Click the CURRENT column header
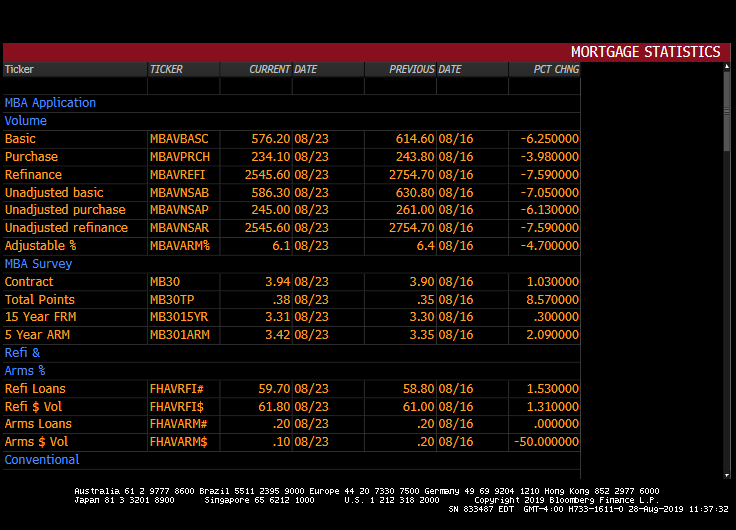736x530 pixels. [x=269, y=69]
